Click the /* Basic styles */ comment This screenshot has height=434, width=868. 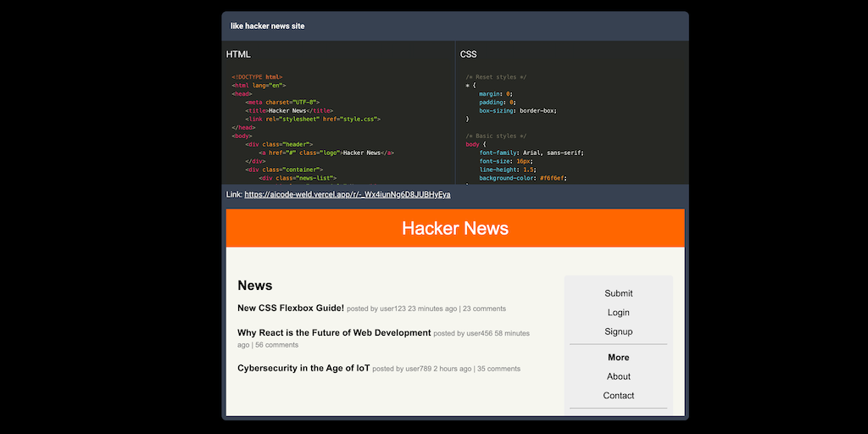pos(496,136)
